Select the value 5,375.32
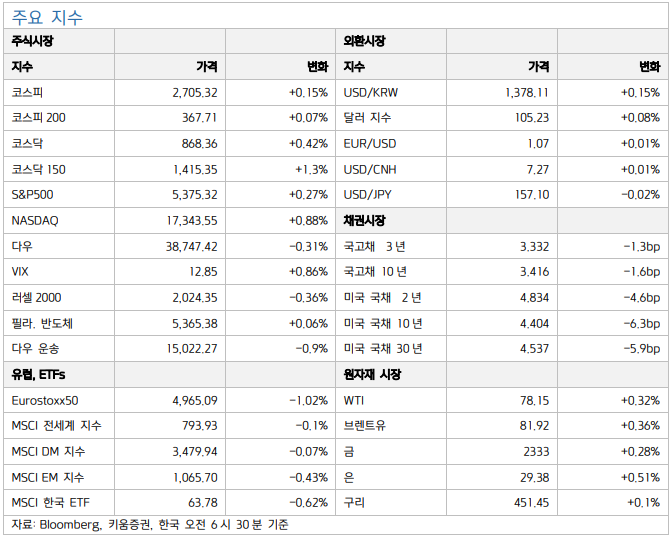The height and width of the screenshot is (537, 671). [195, 195]
